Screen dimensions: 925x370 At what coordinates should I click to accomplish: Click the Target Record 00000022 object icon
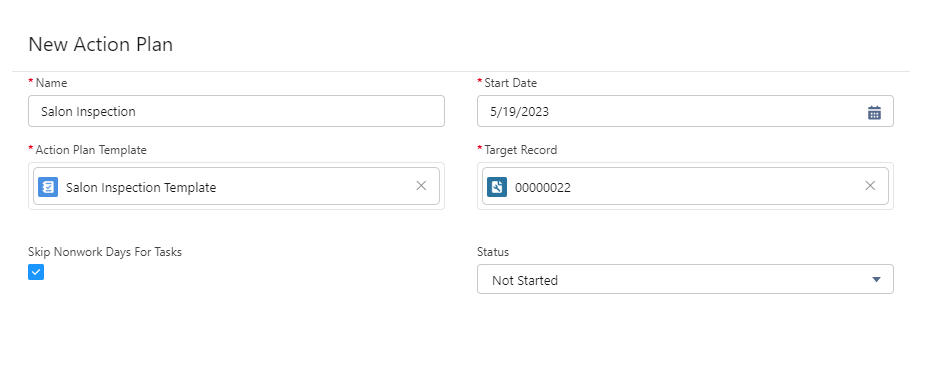click(497, 187)
